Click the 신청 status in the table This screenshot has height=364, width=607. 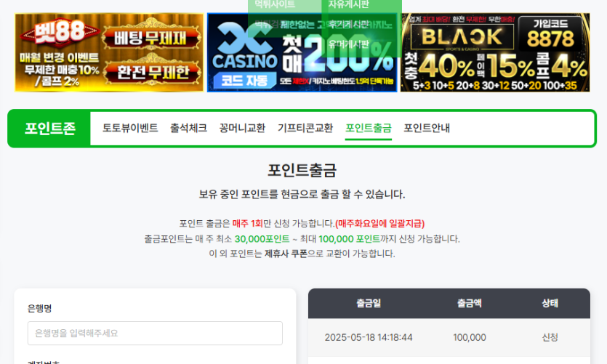click(x=550, y=337)
